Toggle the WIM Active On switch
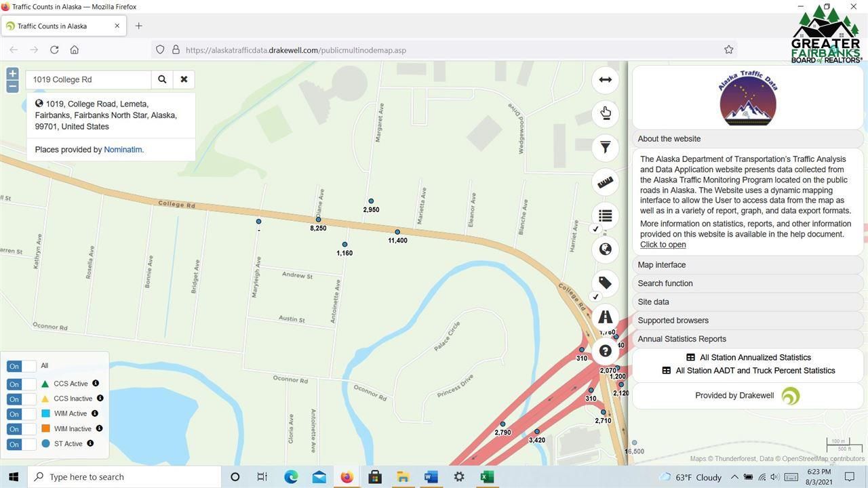This screenshot has width=868, height=488. coord(20,413)
